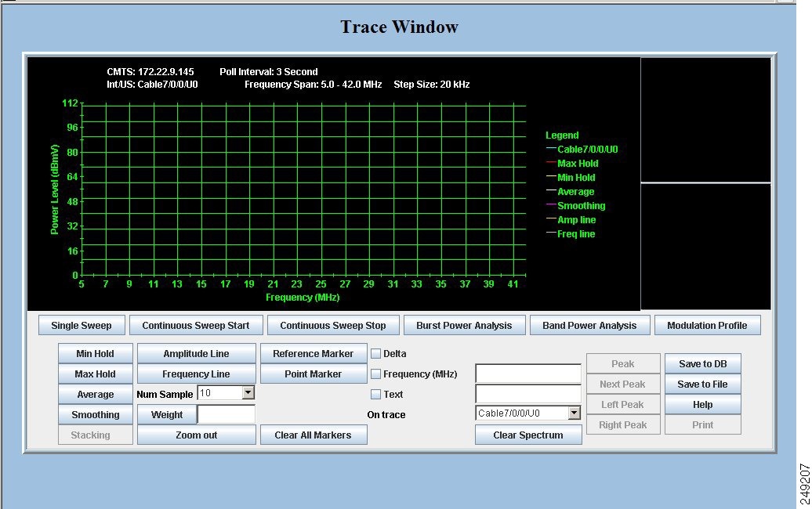Click the Single Sweep button
The width and height of the screenshot is (812, 509).
click(82, 326)
